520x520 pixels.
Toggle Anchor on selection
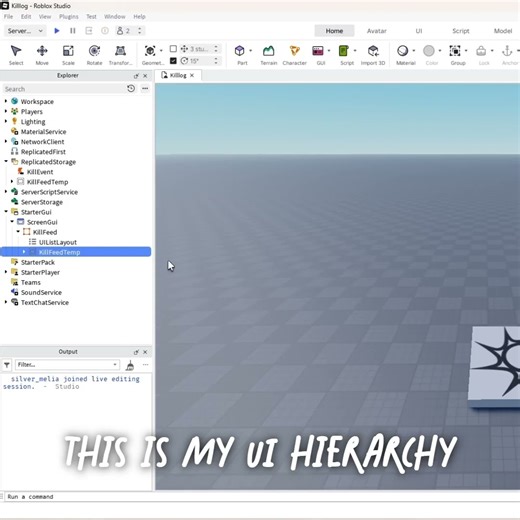pyautogui.click(x=508, y=55)
